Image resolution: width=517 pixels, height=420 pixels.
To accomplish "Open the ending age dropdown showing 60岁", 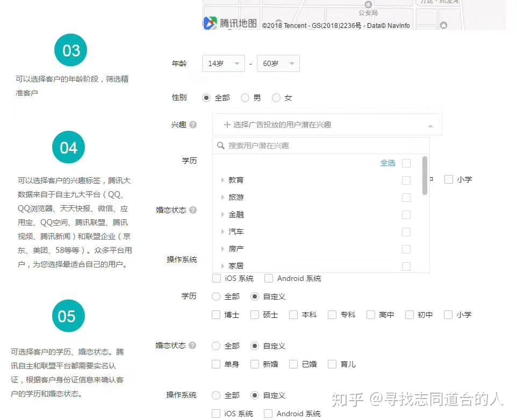I will pos(278,63).
